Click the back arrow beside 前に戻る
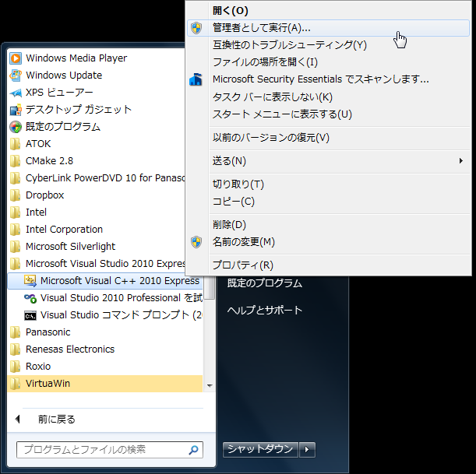Screen dimensions: 476x474 coord(18,420)
